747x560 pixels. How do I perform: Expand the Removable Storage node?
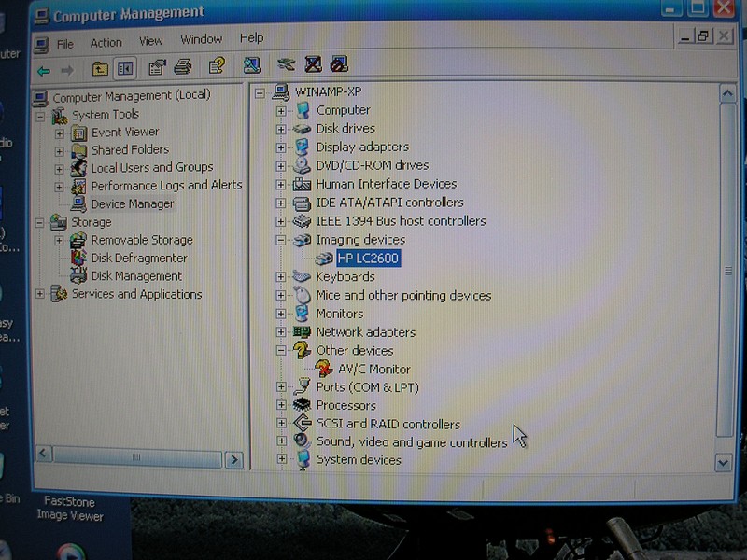(x=59, y=241)
